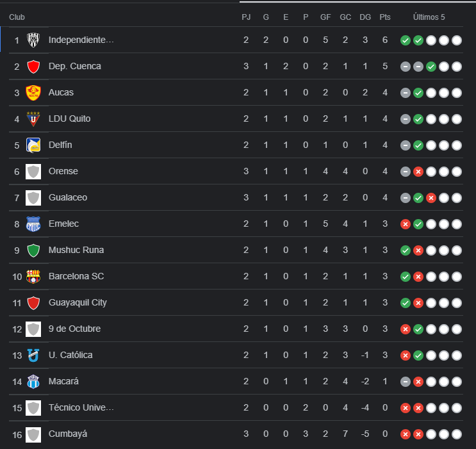476x449 pixels.
Task: Click the Últimos 5 column header
Action: 429,17
